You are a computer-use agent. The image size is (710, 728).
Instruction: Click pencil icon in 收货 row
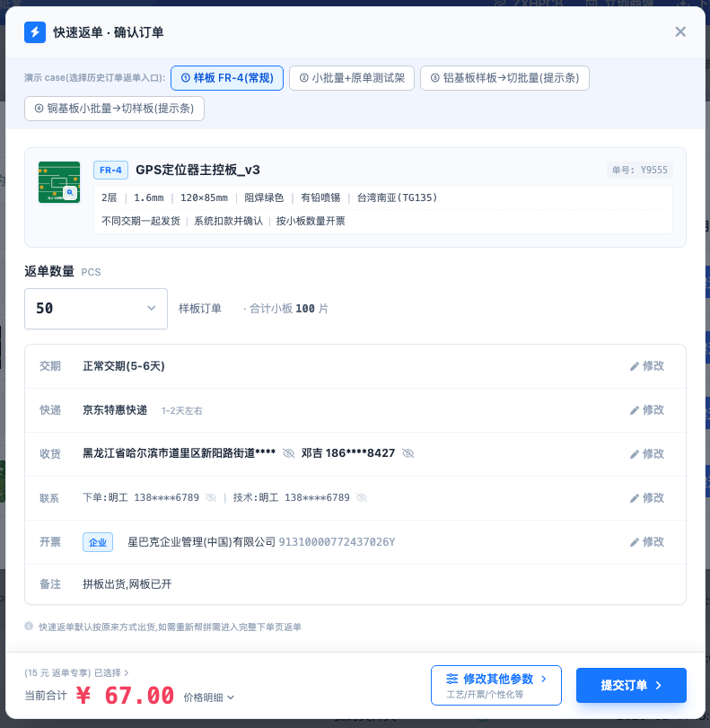coord(635,454)
